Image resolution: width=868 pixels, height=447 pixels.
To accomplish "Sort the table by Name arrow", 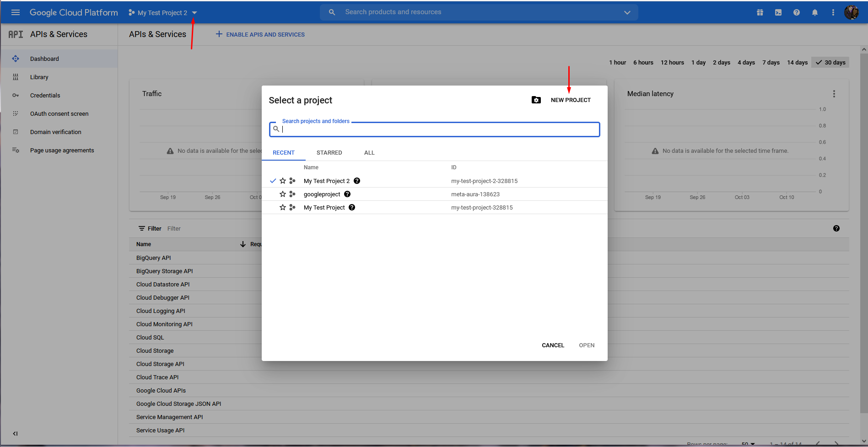I will 243,244.
